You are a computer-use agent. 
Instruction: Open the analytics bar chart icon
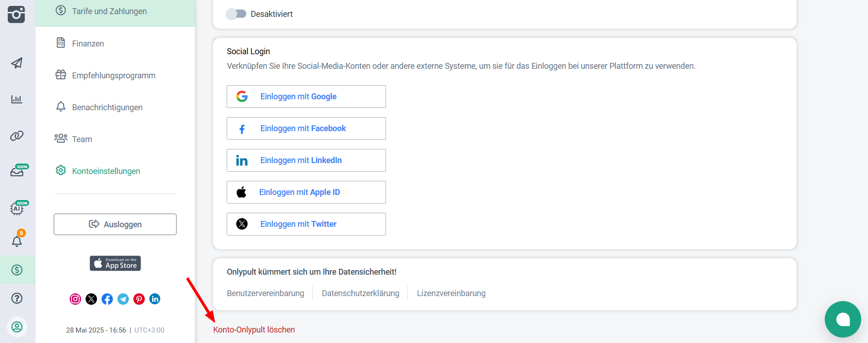[x=17, y=99]
